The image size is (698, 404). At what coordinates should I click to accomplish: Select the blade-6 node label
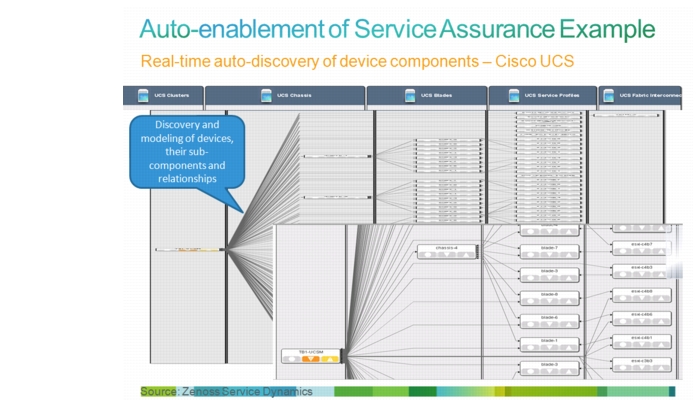click(549, 317)
